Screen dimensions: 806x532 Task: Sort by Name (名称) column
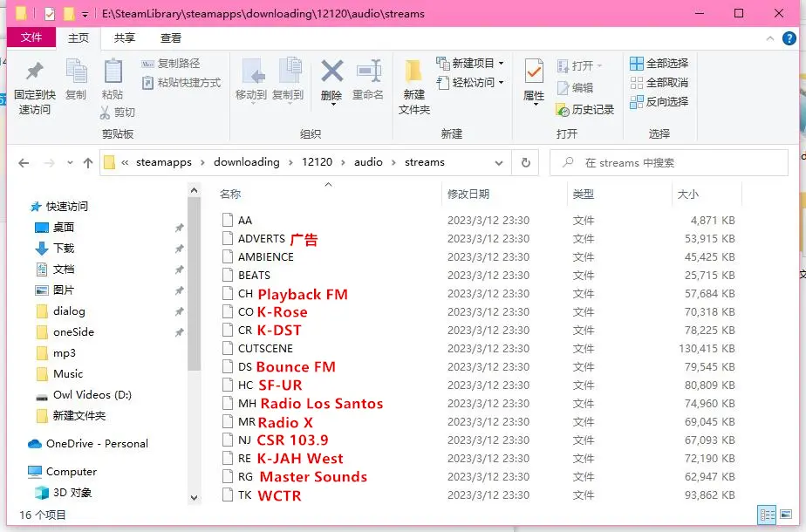(230, 194)
